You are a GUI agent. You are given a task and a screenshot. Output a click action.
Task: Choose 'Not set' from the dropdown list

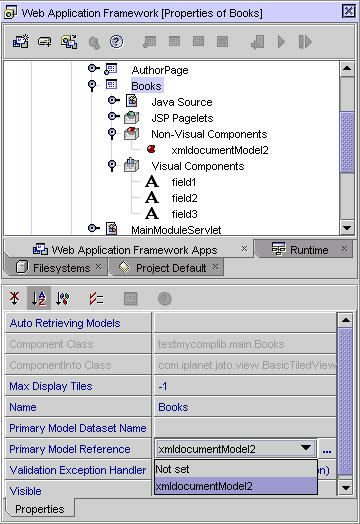(236, 469)
